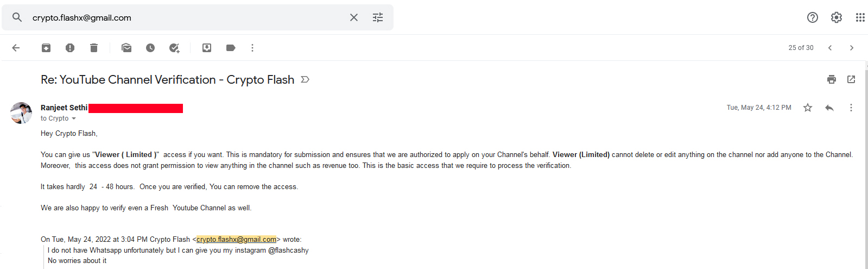Screen dimensions: 868x269
Task: Go back to the inbox list
Action: (16, 48)
